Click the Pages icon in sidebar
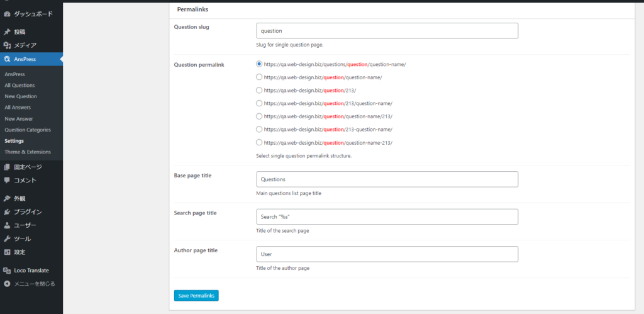The width and height of the screenshot is (644, 314). coord(7,167)
